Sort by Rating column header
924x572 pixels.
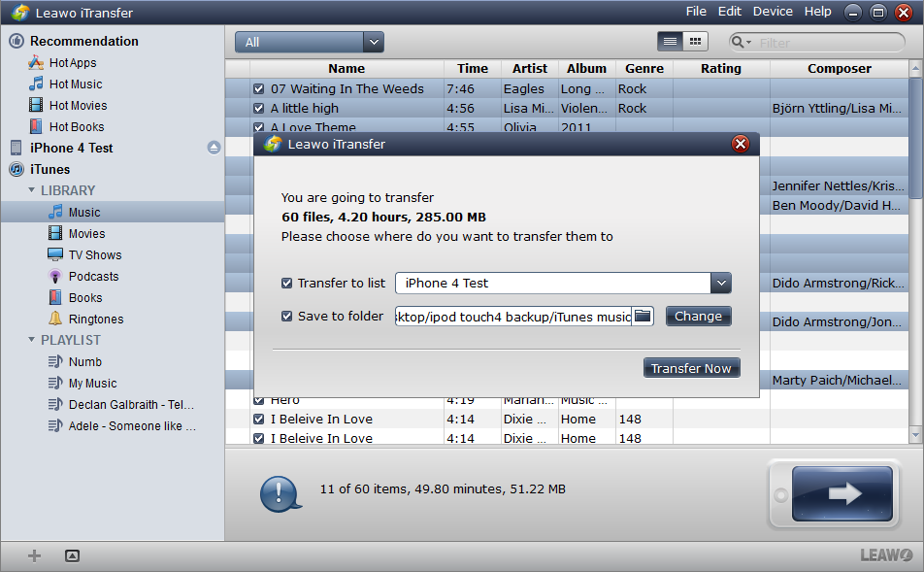pyautogui.click(x=721, y=68)
